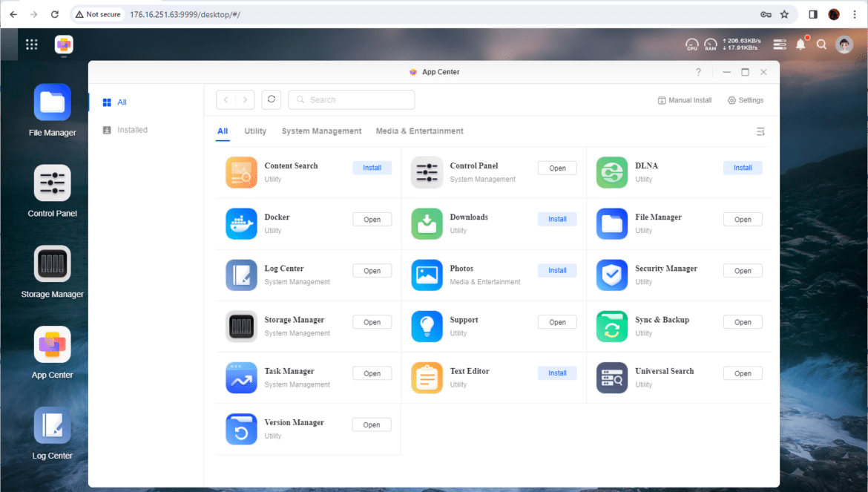Open Log Center from the desktop shortcut
Viewport: 868px width, 492px height.
point(53,426)
